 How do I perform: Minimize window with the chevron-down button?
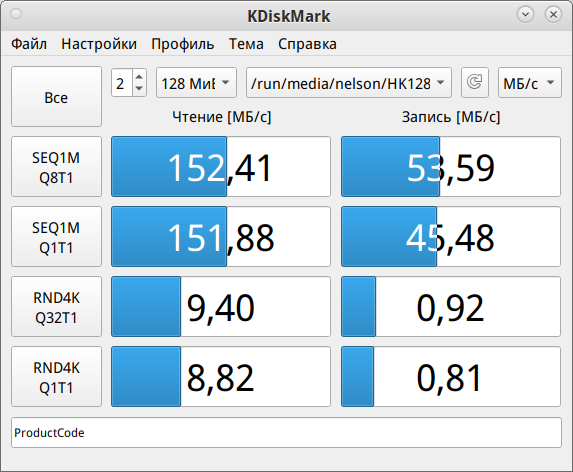click(525, 15)
